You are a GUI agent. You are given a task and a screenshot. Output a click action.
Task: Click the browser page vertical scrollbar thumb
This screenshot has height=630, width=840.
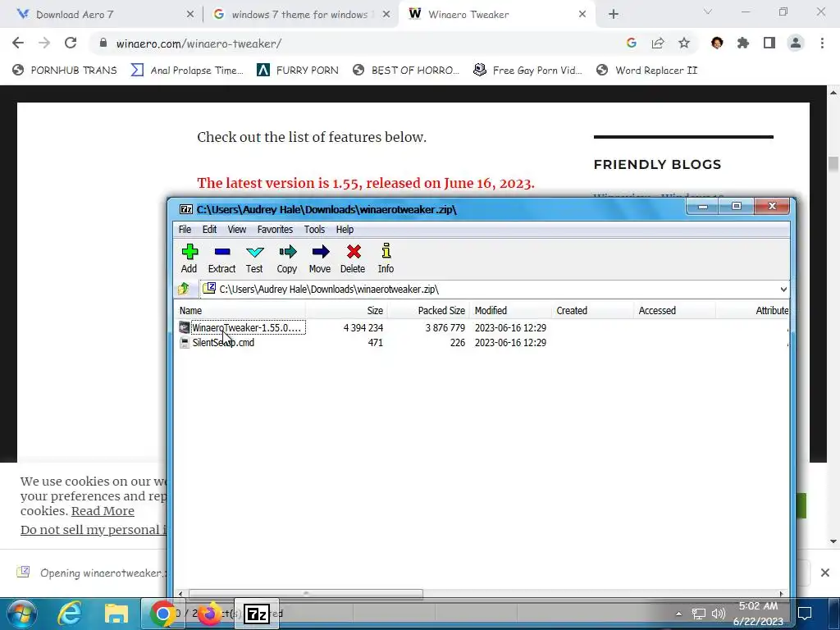[833, 164]
